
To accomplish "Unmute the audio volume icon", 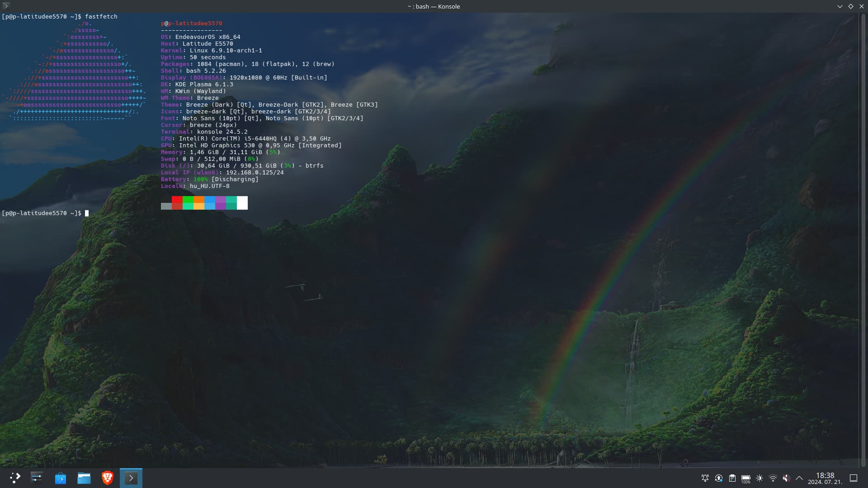I will click(786, 478).
